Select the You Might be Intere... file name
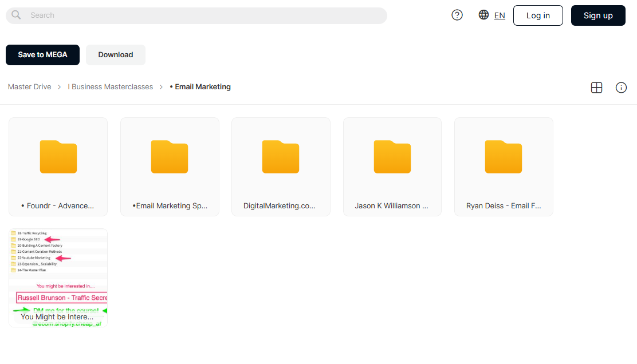This screenshot has width=637, height=364. (57, 317)
